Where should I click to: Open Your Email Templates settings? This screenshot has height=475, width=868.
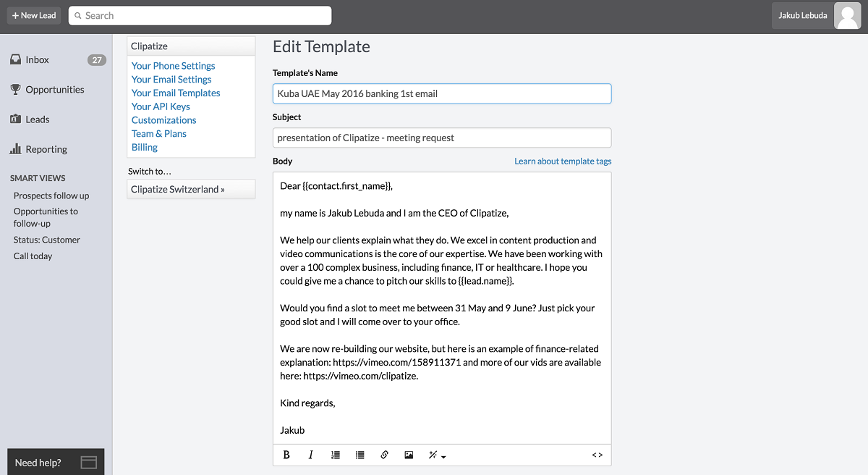point(176,93)
